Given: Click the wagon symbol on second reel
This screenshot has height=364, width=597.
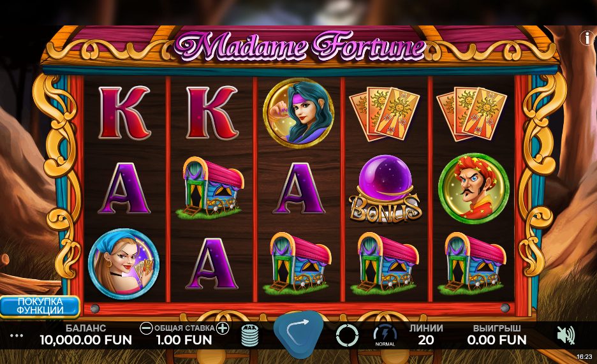Looking at the screenshot, I should [210, 187].
